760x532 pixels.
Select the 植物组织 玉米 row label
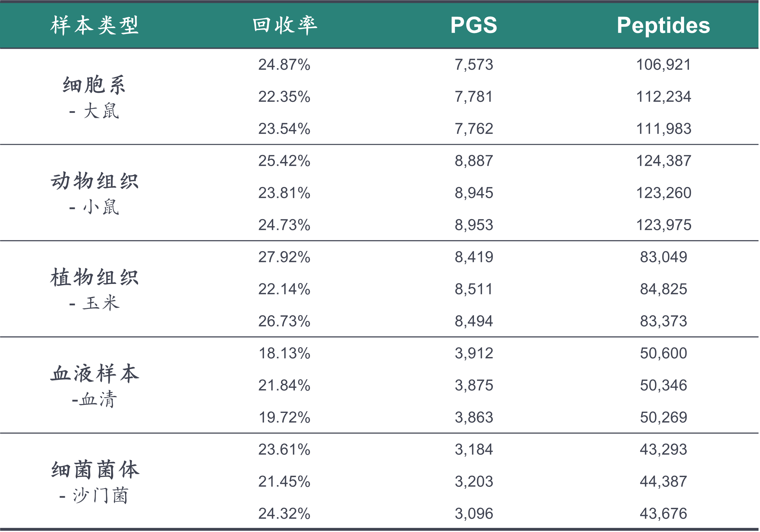[x=94, y=289]
